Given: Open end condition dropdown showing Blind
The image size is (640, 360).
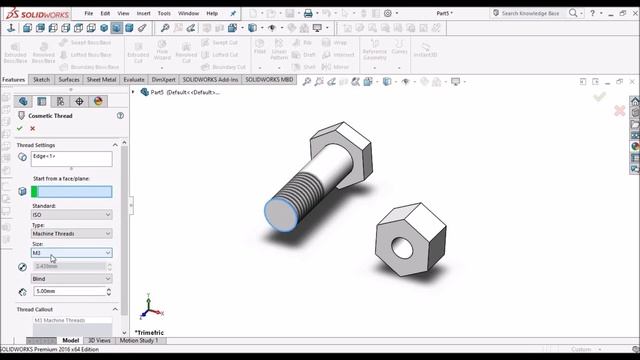Looking at the screenshot, I should click(x=71, y=279).
